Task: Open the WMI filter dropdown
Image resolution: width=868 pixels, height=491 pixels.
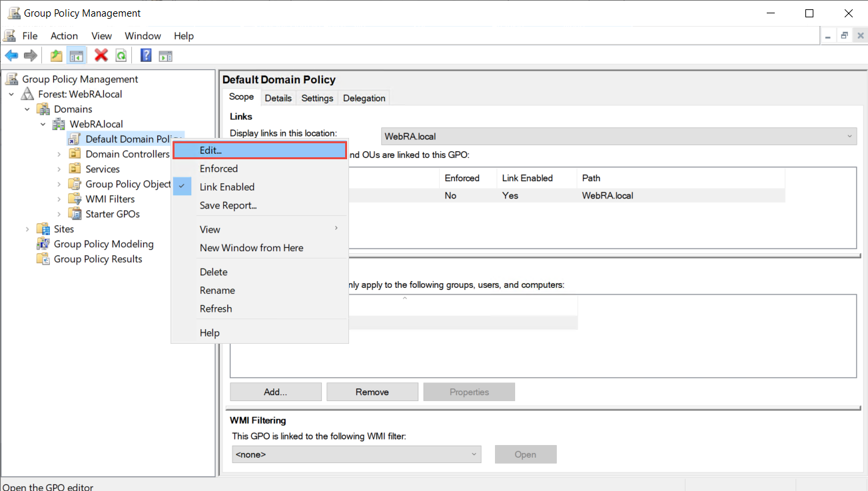Action: click(x=356, y=454)
